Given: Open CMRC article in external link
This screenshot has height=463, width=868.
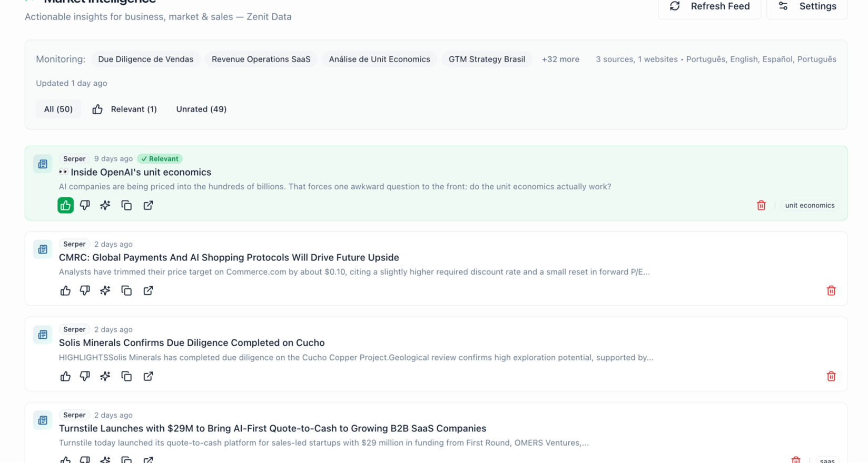Looking at the screenshot, I should click(148, 290).
